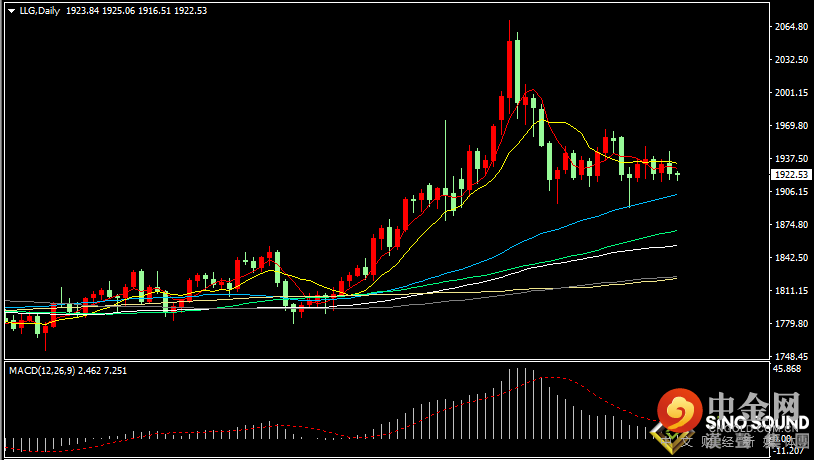Click the 1779.80 price axis label
This screenshot has height=460, width=814.
coord(792,323)
